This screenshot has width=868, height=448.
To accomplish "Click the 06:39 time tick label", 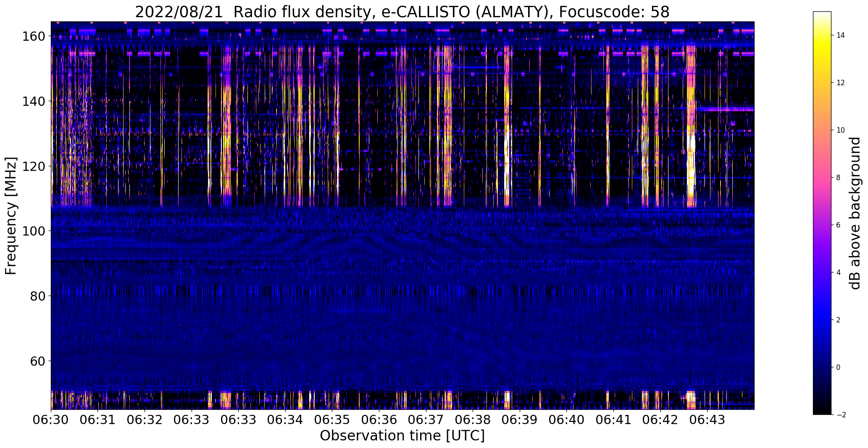I will coord(520,420).
